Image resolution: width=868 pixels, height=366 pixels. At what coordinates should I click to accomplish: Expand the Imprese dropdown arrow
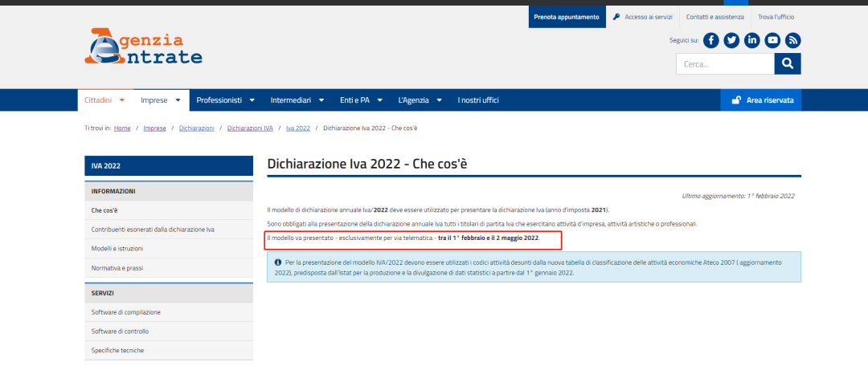point(178,100)
